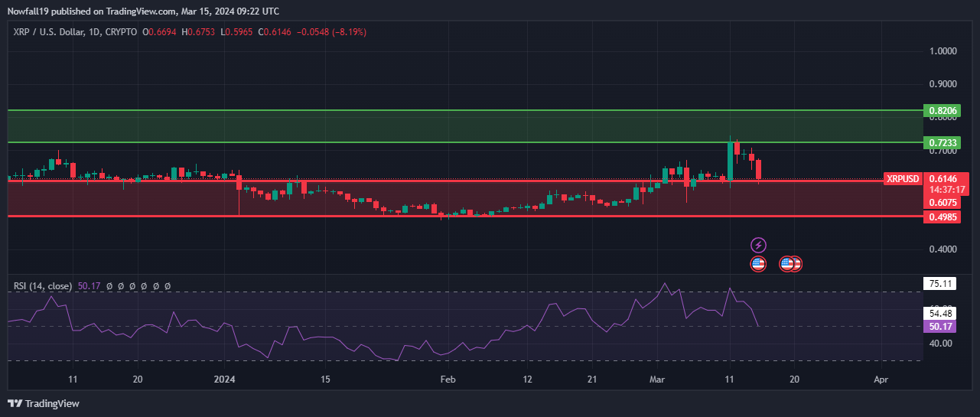Open the RSI (14, close) indicator legend

[x=43, y=286]
